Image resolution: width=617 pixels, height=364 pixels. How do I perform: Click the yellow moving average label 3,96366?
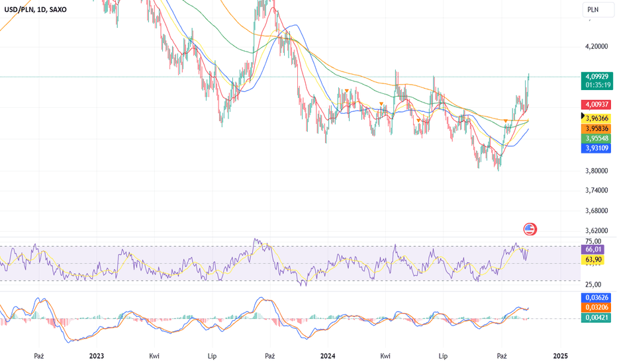(x=596, y=118)
